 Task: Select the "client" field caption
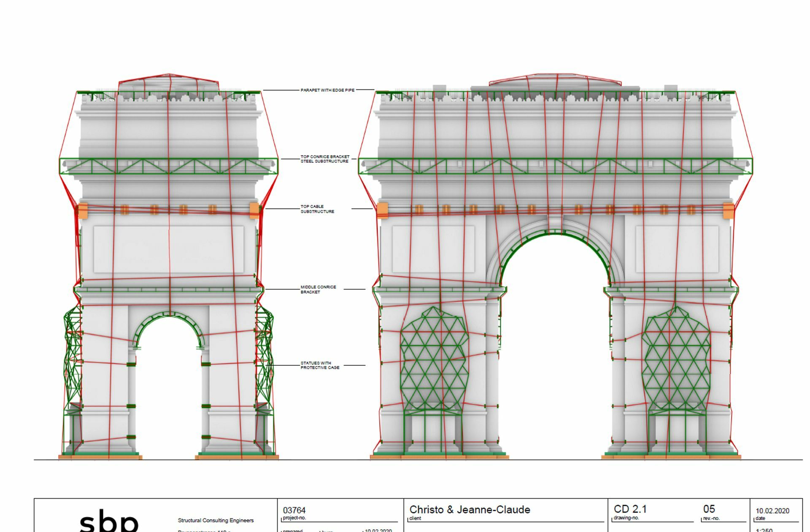(415, 518)
